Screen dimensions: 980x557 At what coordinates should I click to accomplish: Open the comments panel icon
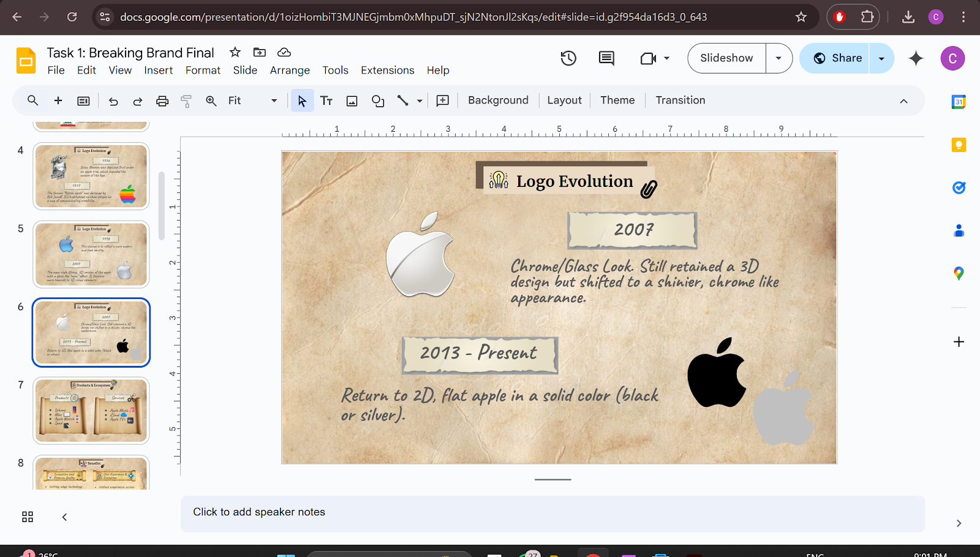click(606, 58)
